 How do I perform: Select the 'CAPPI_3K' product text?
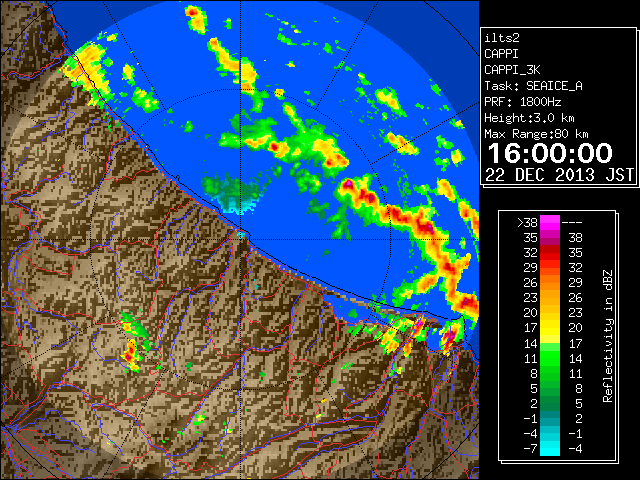coord(512,70)
